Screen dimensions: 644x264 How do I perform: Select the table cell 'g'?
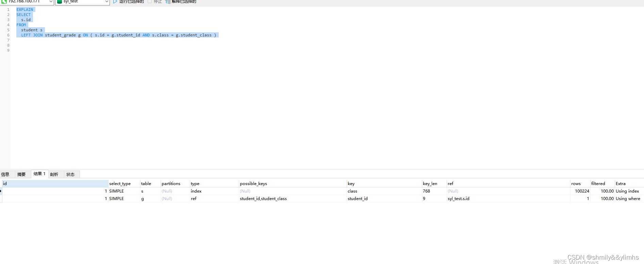150,199
